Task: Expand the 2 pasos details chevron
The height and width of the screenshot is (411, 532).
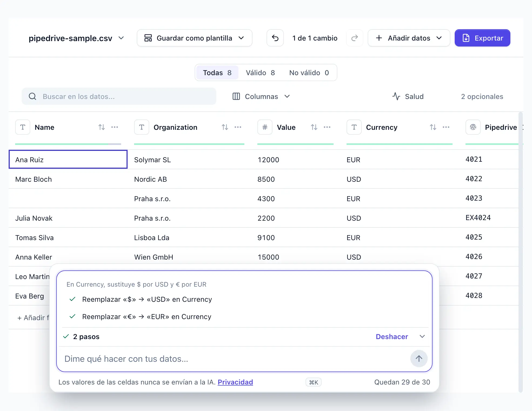Action: pyautogui.click(x=422, y=337)
